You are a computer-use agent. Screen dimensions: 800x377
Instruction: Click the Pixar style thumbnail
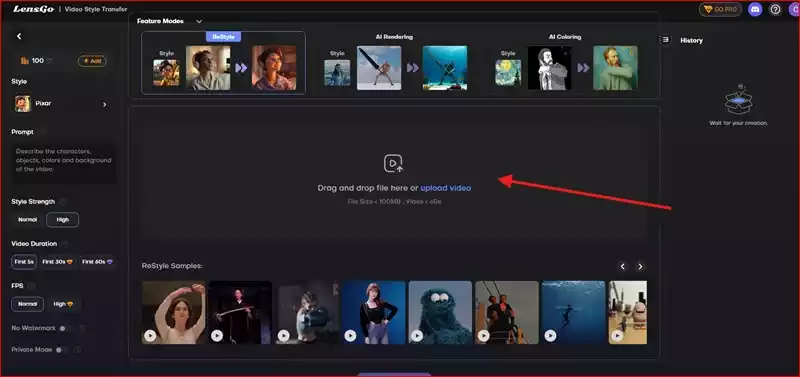(22, 104)
